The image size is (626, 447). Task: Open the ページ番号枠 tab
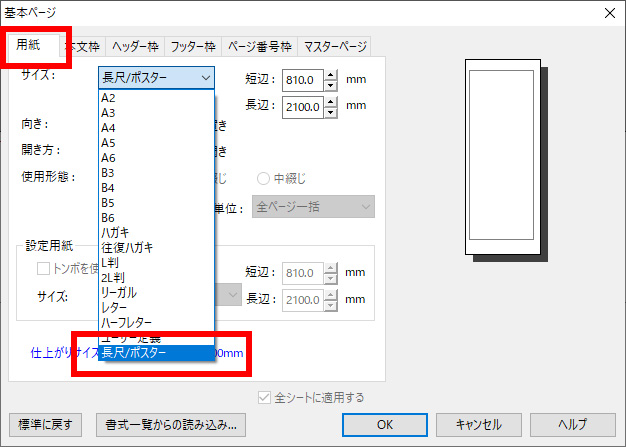[260, 47]
